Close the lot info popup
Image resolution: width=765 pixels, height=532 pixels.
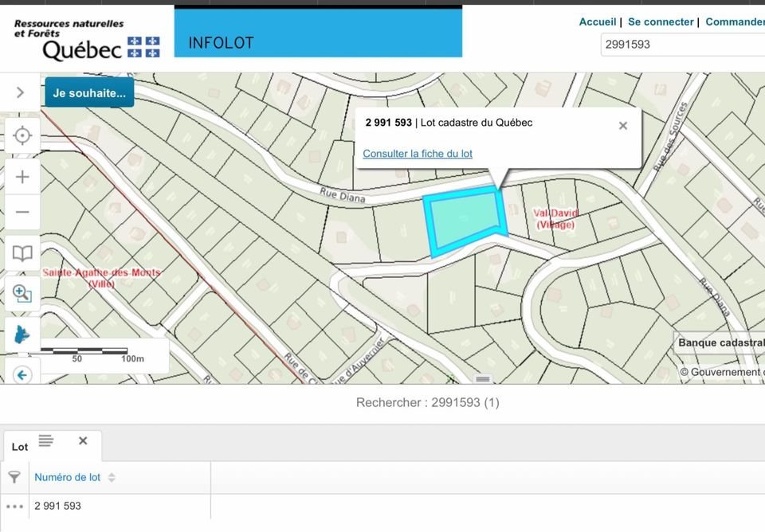pyautogui.click(x=623, y=126)
